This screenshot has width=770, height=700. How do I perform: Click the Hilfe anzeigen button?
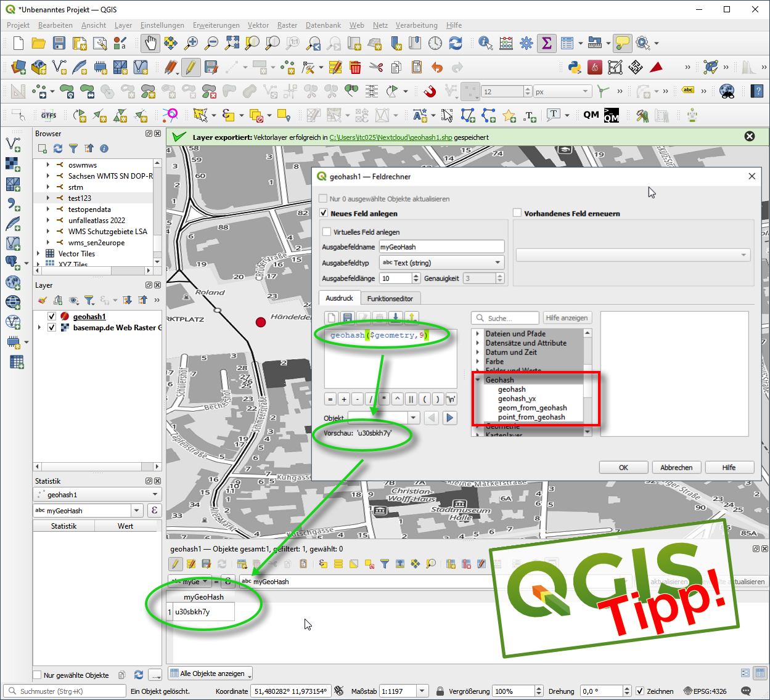[x=567, y=318]
